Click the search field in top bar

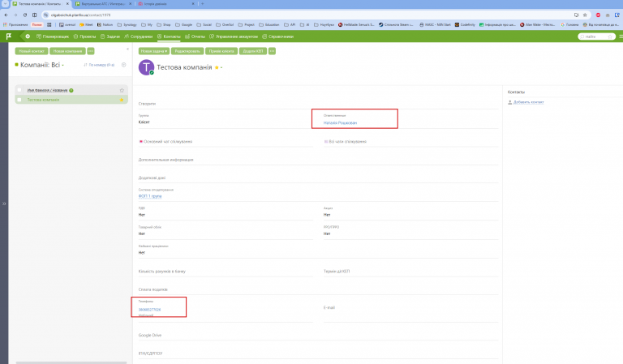[596, 36]
